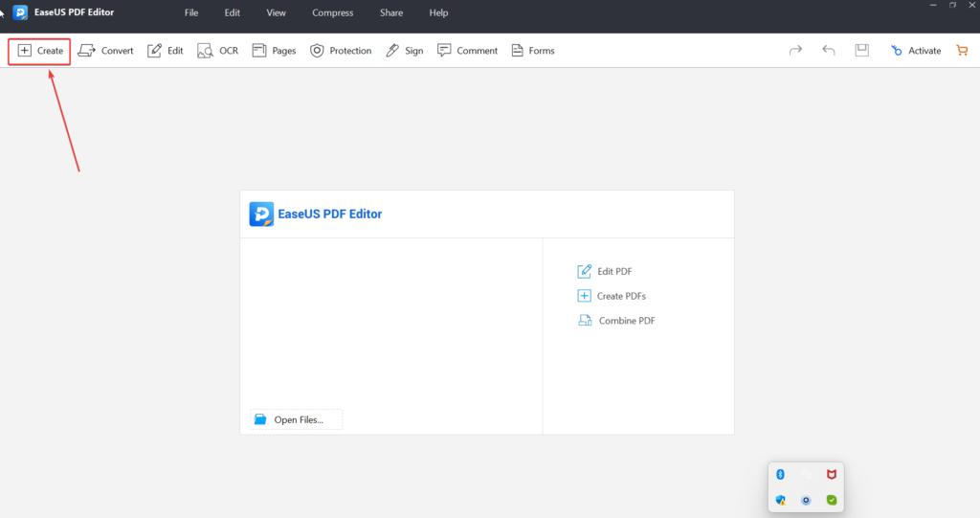Click the Redo arrow icon

pos(795,50)
